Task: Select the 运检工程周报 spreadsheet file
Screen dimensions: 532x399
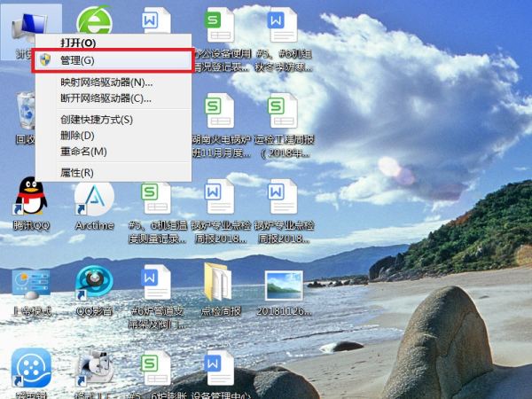Action: (x=283, y=110)
